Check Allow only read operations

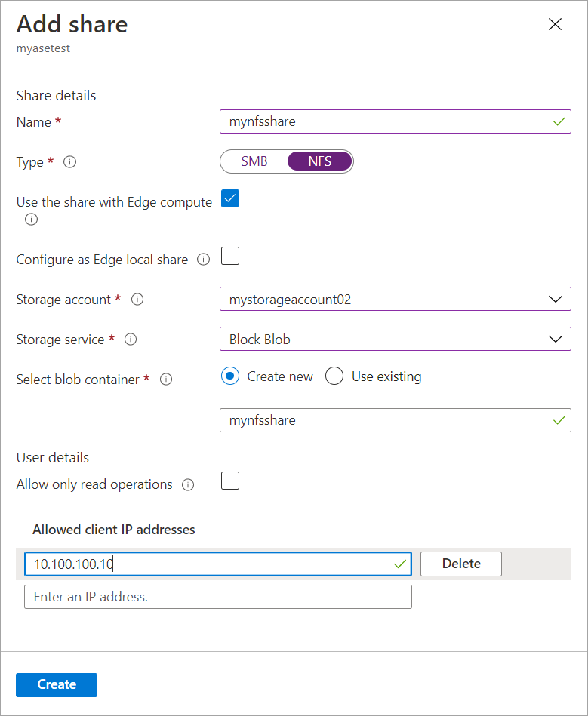click(230, 481)
